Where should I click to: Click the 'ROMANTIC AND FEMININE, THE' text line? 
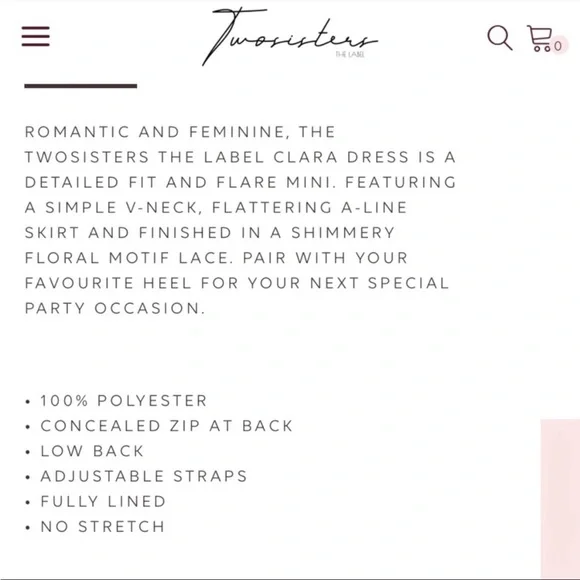tap(180, 132)
